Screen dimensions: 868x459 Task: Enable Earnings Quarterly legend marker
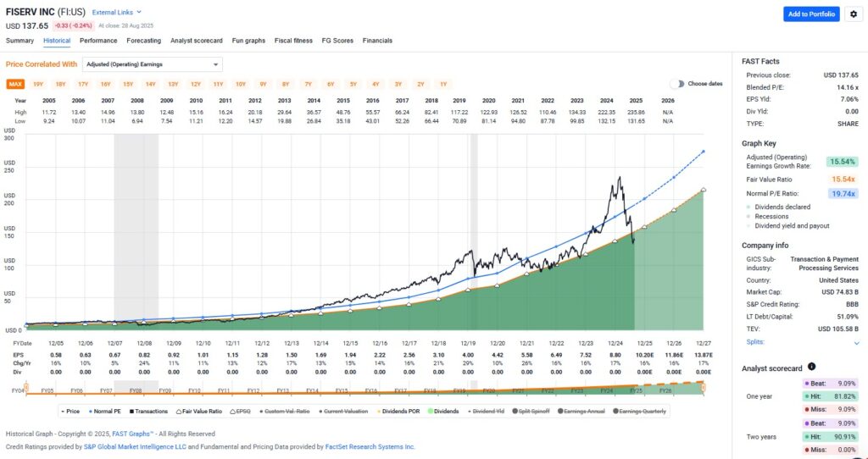coord(639,412)
